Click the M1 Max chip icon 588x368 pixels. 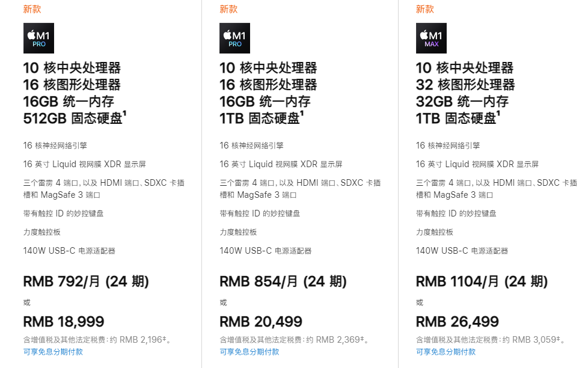click(x=431, y=38)
